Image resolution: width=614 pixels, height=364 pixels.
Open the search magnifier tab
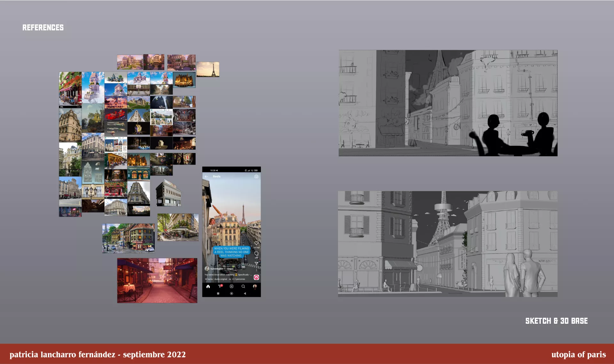pos(243,286)
